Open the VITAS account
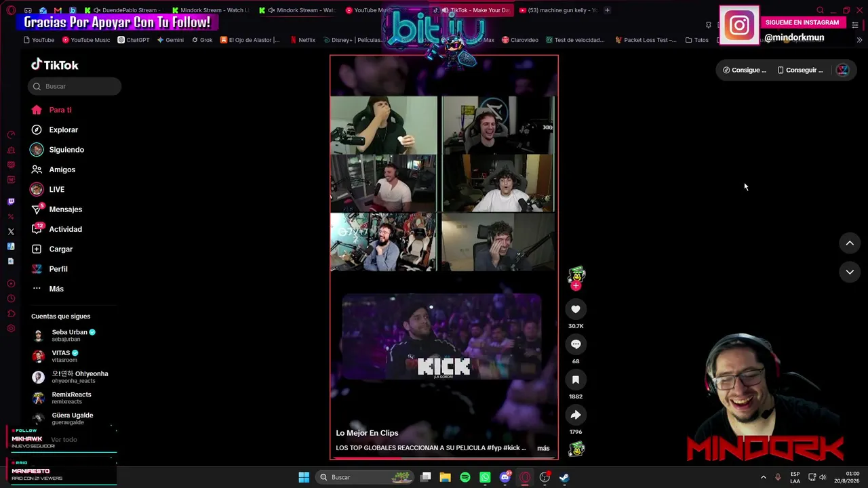Screen dimensions: 868x488 click(56, 356)
